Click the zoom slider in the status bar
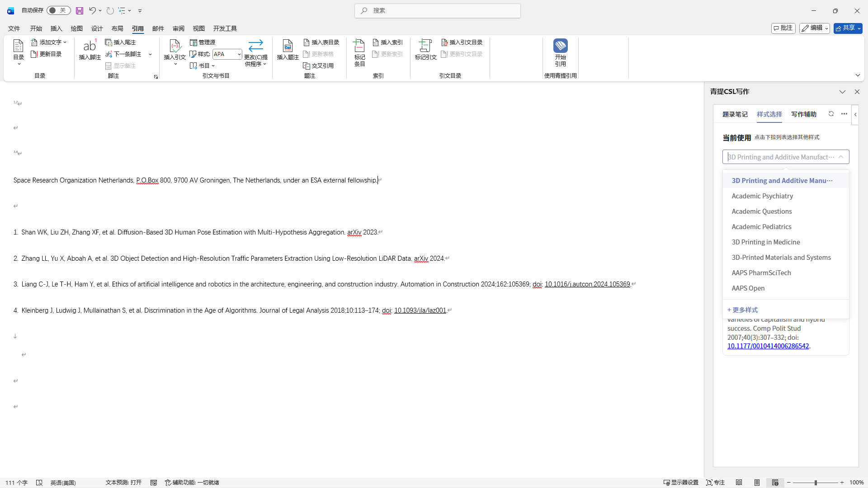868x488 pixels. point(816,483)
